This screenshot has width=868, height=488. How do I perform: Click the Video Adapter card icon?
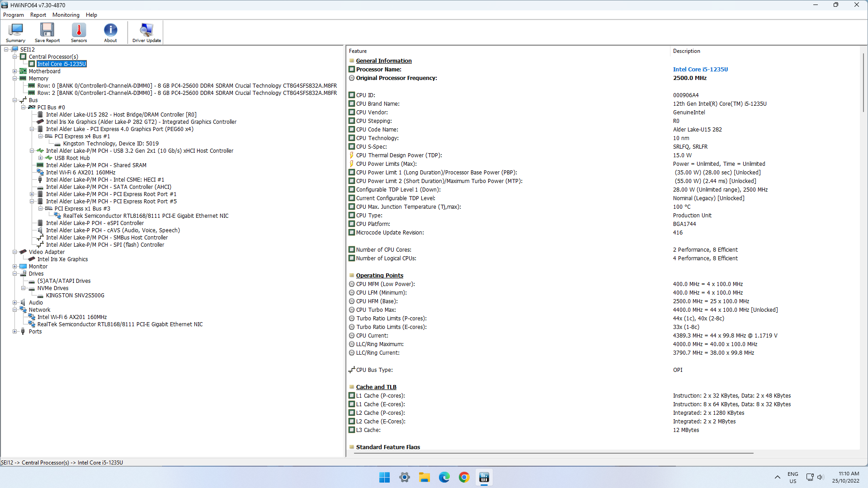[23, 252]
